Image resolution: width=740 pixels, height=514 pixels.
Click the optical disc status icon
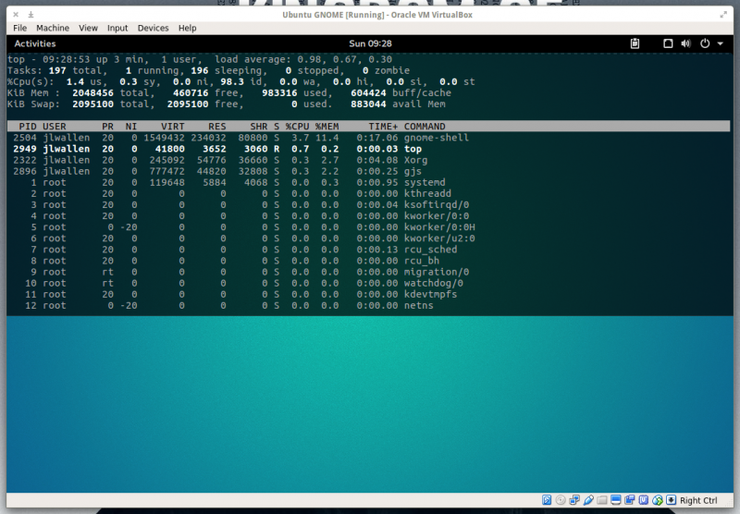tap(560, 500)
